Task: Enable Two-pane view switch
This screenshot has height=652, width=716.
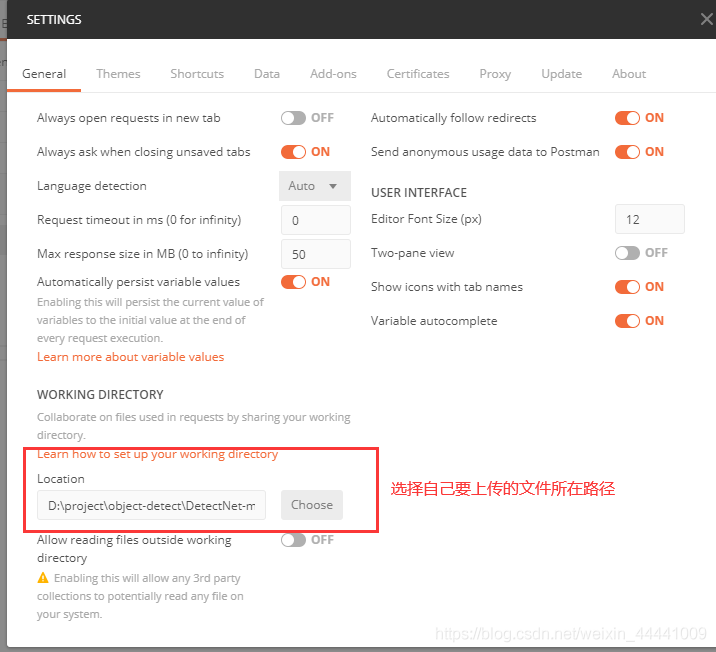Action: click(x=627, y=252)
